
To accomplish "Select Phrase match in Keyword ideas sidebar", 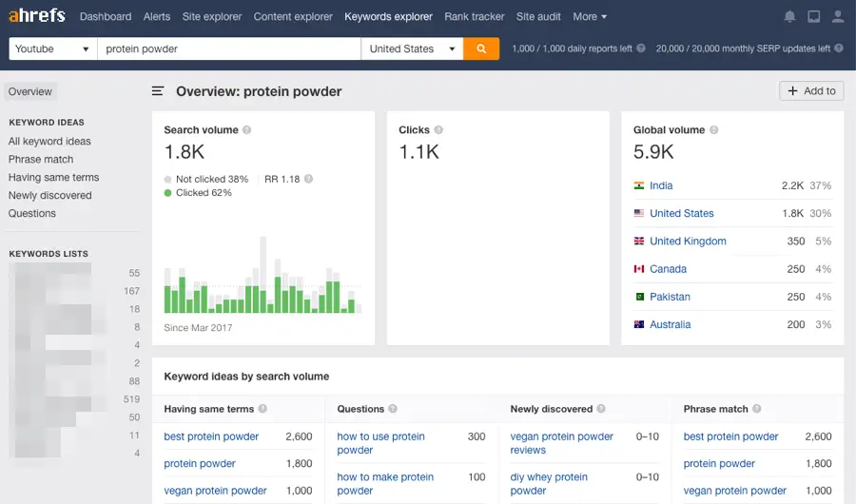I will coord(41,159).
